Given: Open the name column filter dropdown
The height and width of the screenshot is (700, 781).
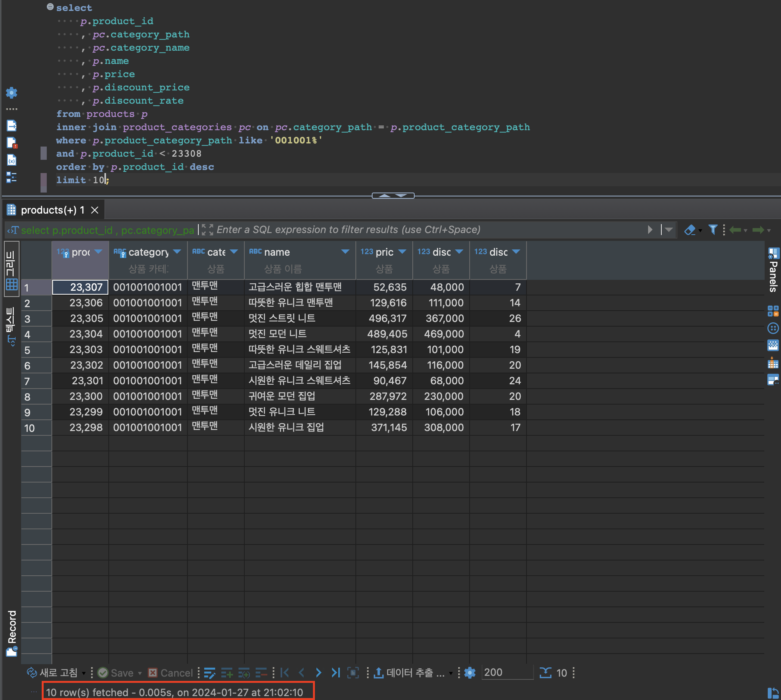Looking at the screenshot, I should coord(345,252).
